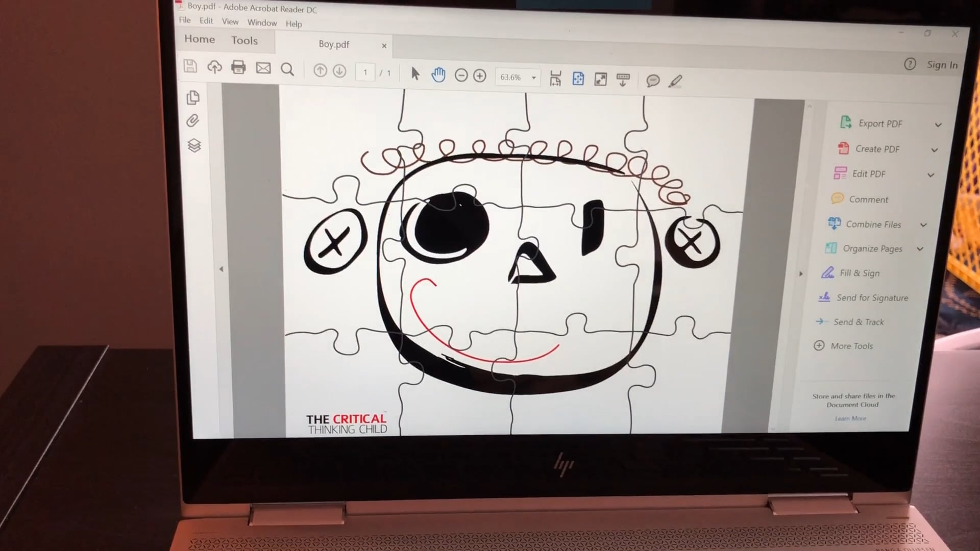Open Page Thumbnails side panel
The width and height of the screenshot is (980, 551).
tap(193, 97)
